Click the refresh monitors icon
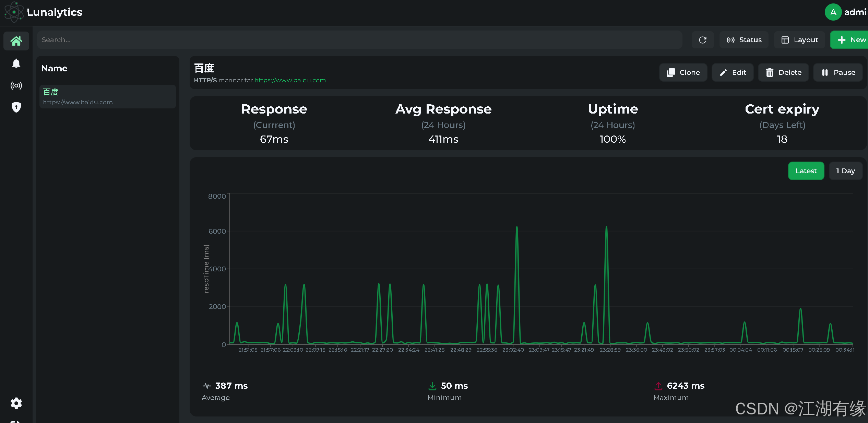 [702, 40]
